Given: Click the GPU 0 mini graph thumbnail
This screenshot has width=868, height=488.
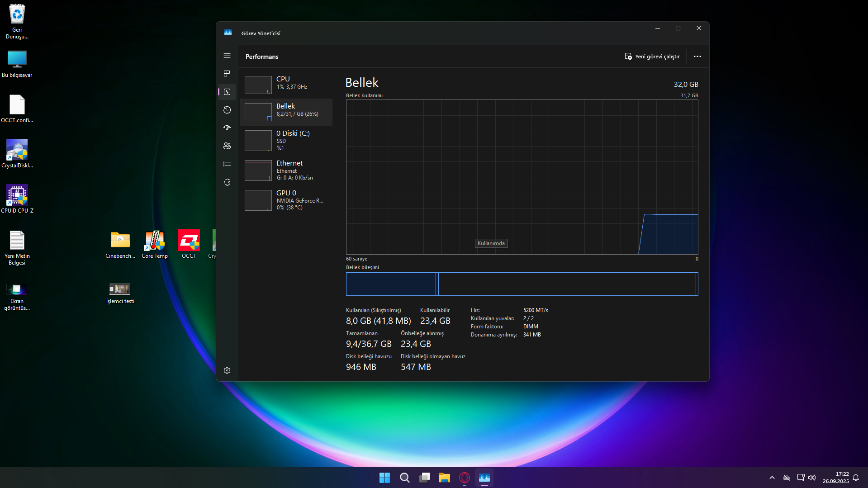Looking at the screenshot, I should point(258,200).
